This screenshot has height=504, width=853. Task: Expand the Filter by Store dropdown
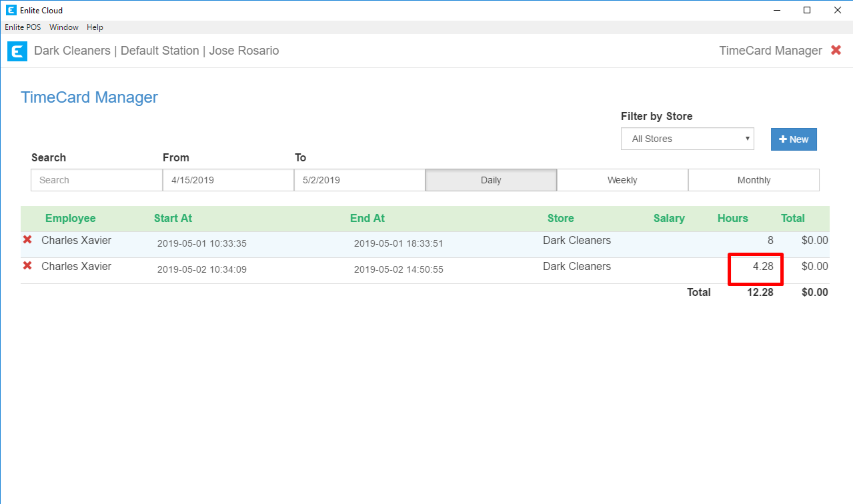pos(688,139)
